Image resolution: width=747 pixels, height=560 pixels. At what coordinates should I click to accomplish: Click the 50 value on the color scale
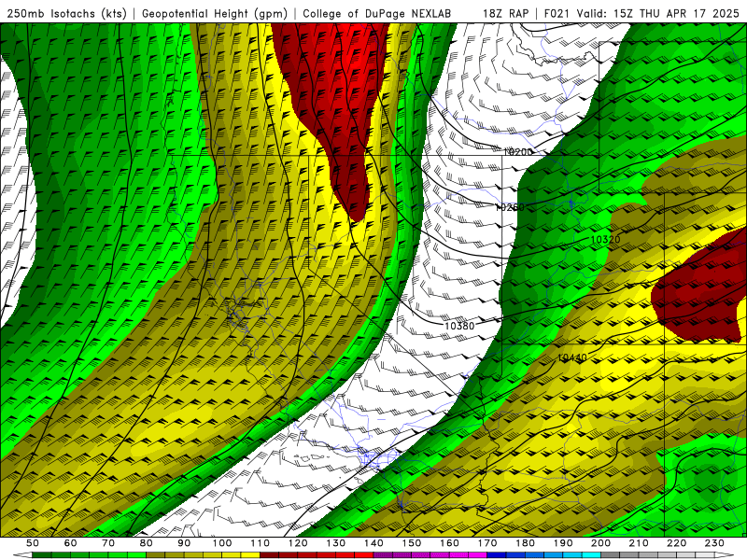33,543
